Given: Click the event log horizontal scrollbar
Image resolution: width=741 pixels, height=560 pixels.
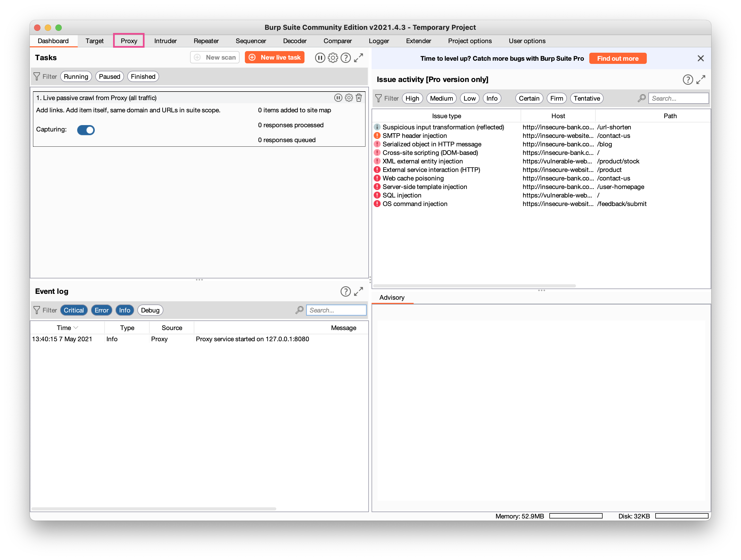Looking at the screenshot, I should click(154, 509).
